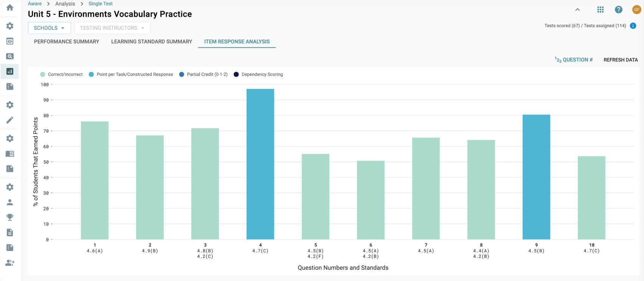Open the trophy icon in sidebar
The height and width of the screenshot is (281, 644).
10,217
